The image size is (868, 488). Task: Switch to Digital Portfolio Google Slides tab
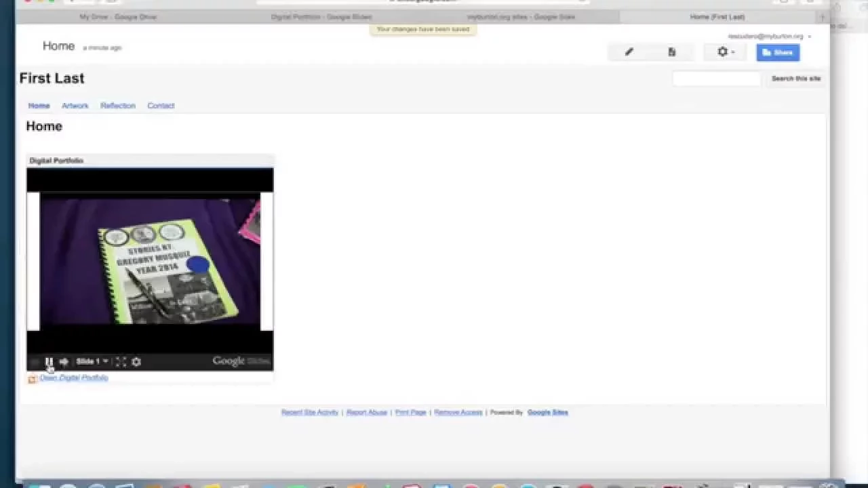click(x=321, y=17)
